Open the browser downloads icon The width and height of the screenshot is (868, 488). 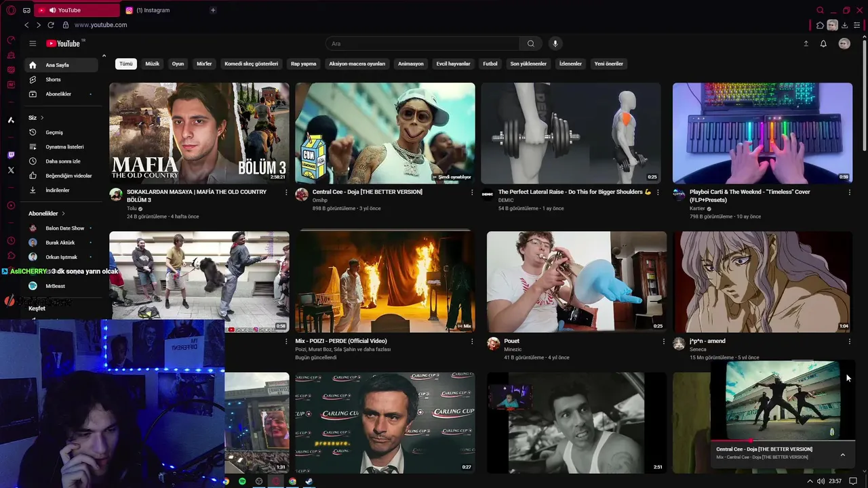(x=844, y=25)
